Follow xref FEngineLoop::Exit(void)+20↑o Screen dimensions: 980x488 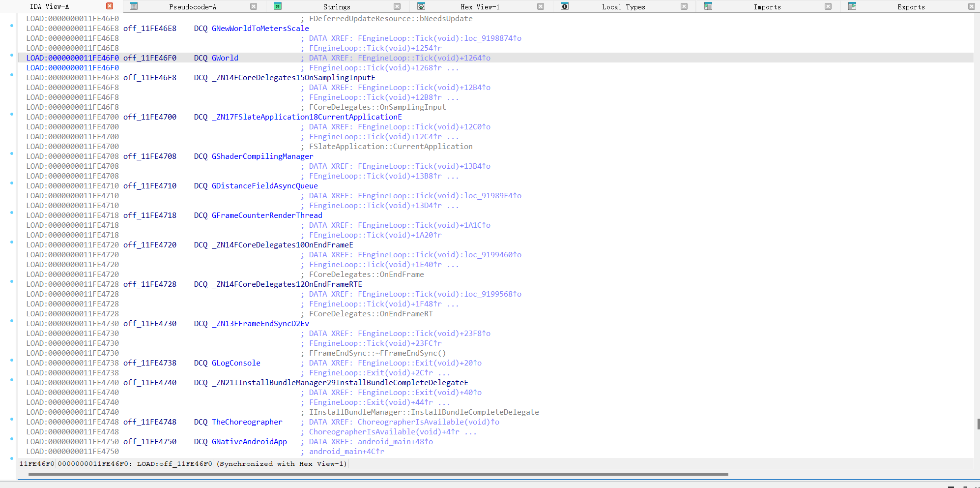tap(420, 363)
